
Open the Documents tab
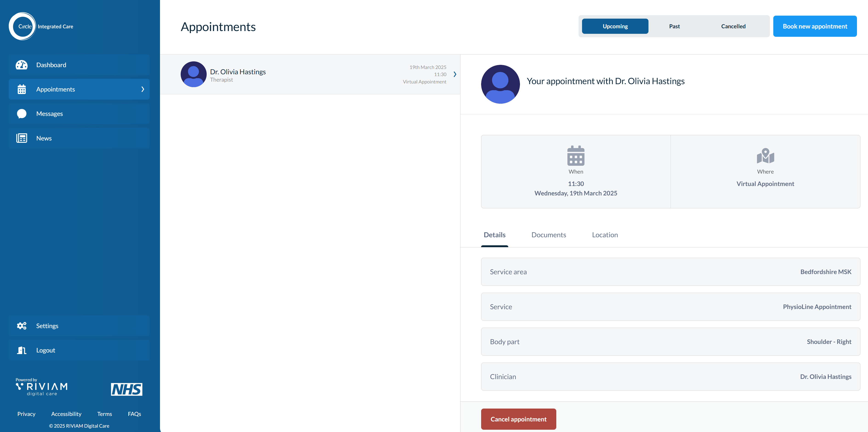548,235
